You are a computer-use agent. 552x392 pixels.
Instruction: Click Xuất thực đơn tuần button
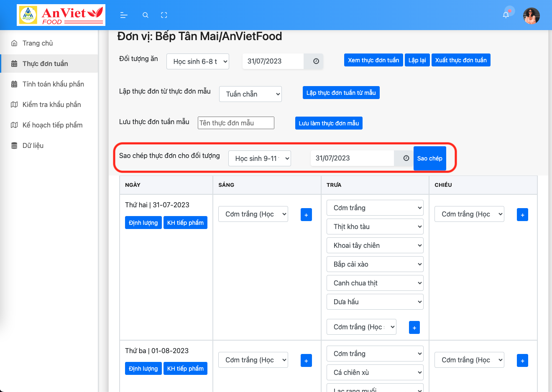coord(460,60)
